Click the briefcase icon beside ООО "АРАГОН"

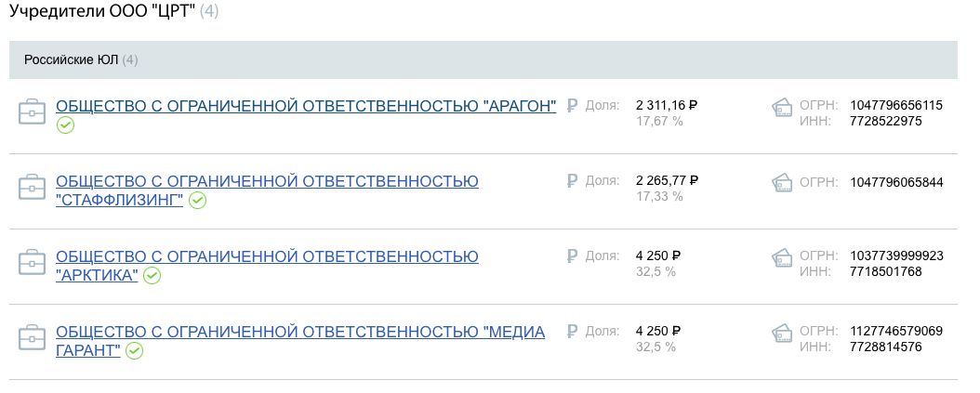[33, 112]
